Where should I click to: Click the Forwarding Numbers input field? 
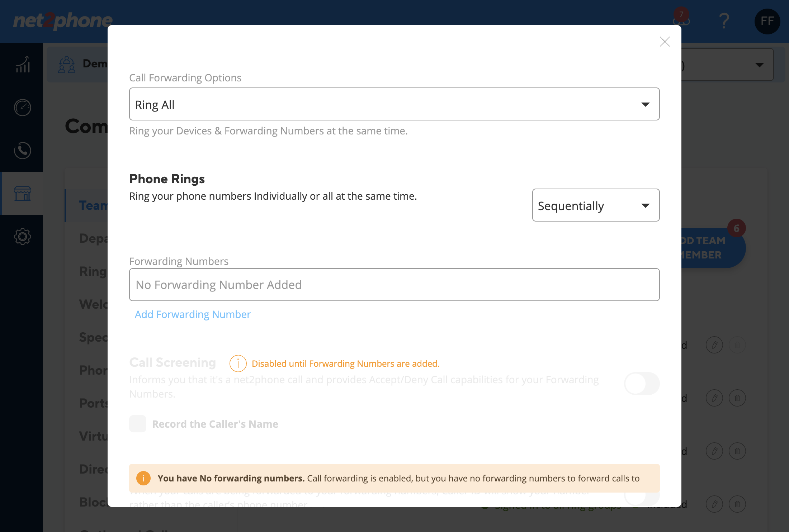tap(394, 285)
